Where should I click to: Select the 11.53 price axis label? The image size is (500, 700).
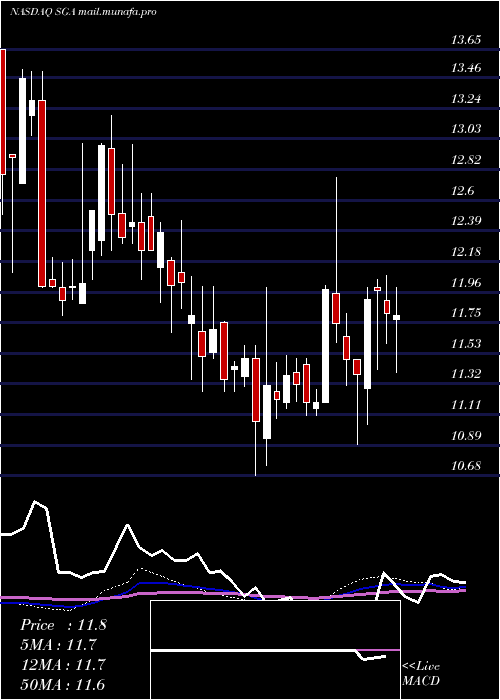466,343
